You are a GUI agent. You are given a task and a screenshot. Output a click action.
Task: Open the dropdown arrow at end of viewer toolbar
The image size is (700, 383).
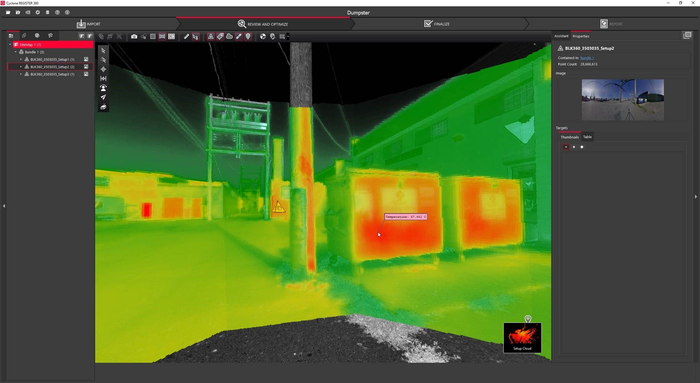click(x=288, y=37)
